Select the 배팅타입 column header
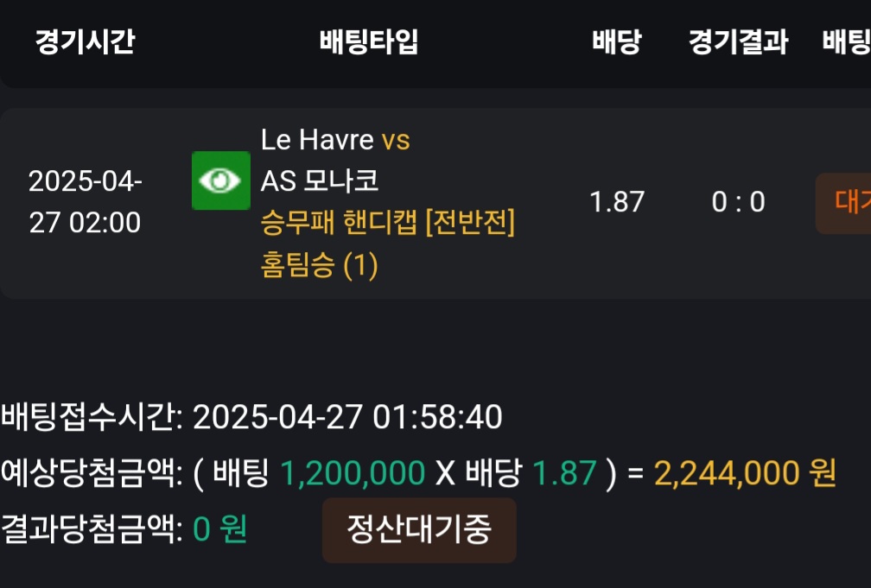This screenshot has height=588, width=871. pyautogui.click(x=370, y=41)
